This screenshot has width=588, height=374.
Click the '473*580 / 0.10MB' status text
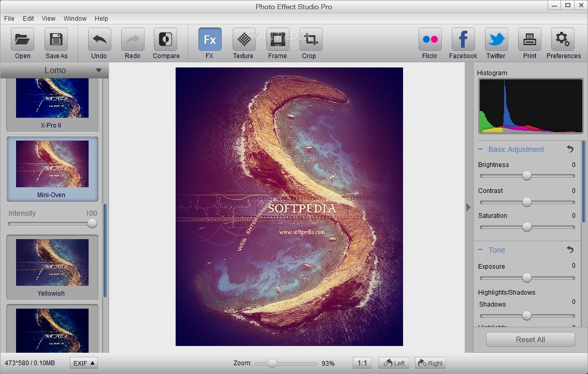tap(30, 363)
